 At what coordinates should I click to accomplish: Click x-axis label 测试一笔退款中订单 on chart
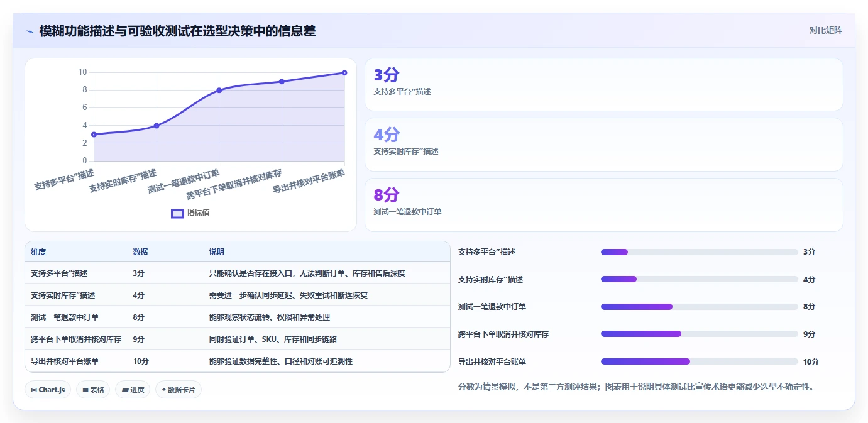coord(184,182)
